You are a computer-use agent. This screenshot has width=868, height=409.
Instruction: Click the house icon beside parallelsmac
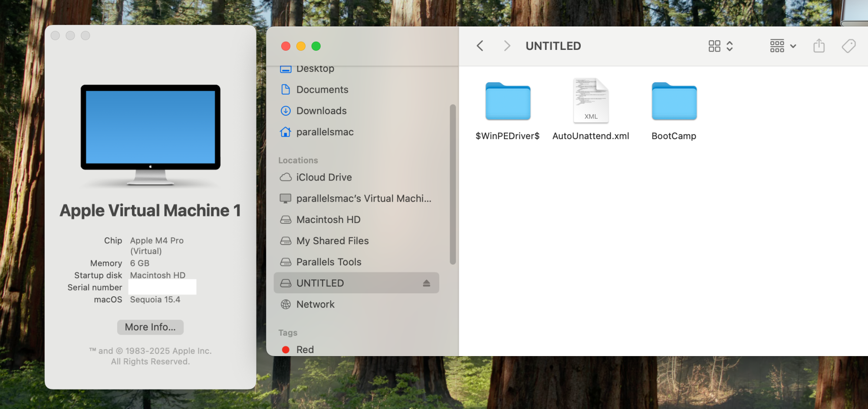pos(286,132)
